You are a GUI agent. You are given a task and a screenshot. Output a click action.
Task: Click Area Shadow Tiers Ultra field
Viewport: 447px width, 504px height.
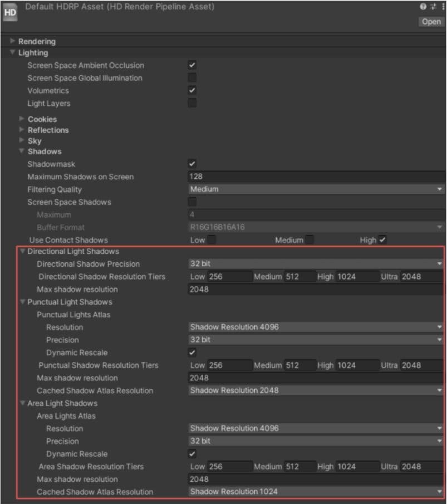(421, 466)
